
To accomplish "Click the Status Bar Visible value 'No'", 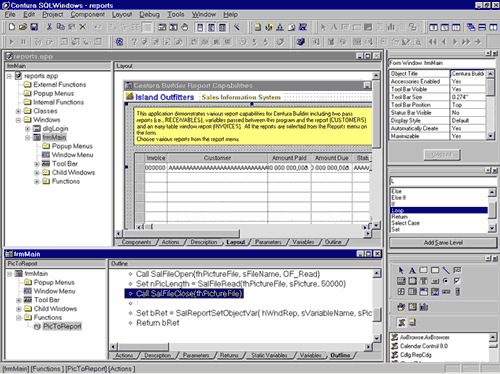I will 468,113.
